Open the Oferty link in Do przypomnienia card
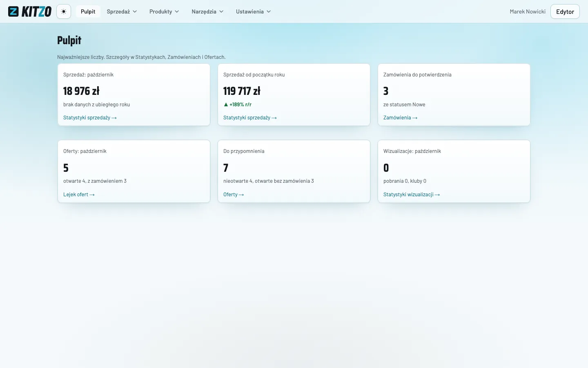The width and height of the screenshot is (588, 368). click(234, 195)
